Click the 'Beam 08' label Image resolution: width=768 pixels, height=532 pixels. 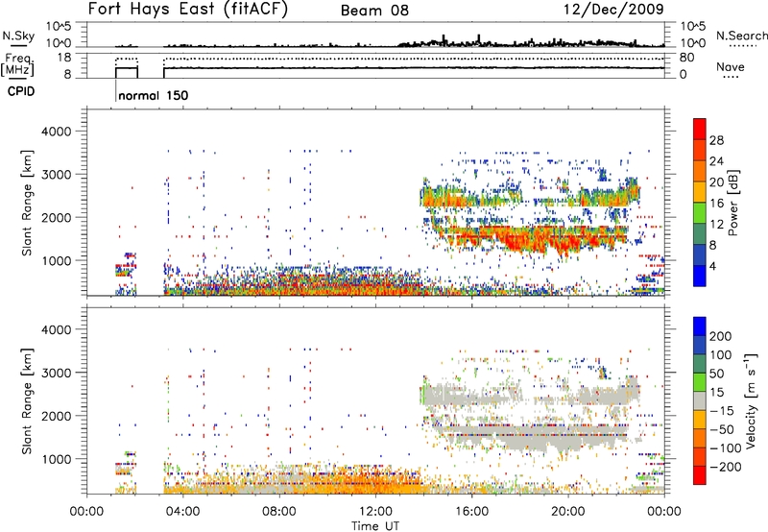(x=374, y=11)
